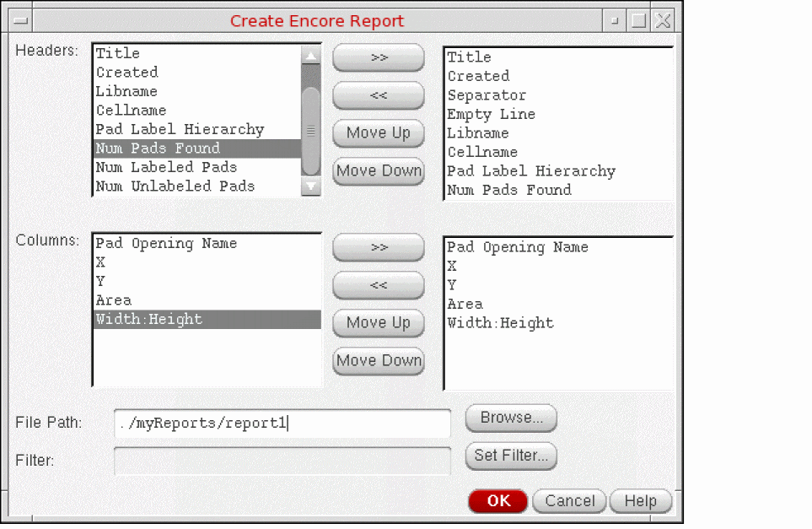Image resolution: width=812 pixels, height=529 pixels.
Task: Select X in chosen columns list
Action: (x=559, y=267)
